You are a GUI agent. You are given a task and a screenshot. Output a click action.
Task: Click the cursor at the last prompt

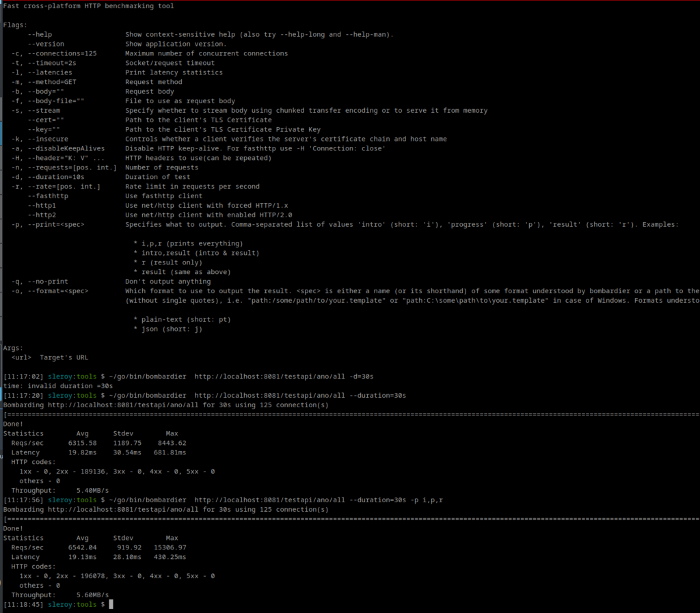point(111,605)
